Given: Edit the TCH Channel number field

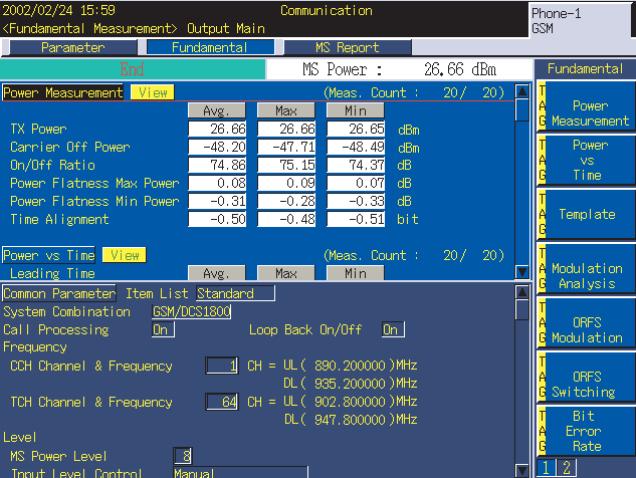Looking at the screenshot, I should pos(222,402).
